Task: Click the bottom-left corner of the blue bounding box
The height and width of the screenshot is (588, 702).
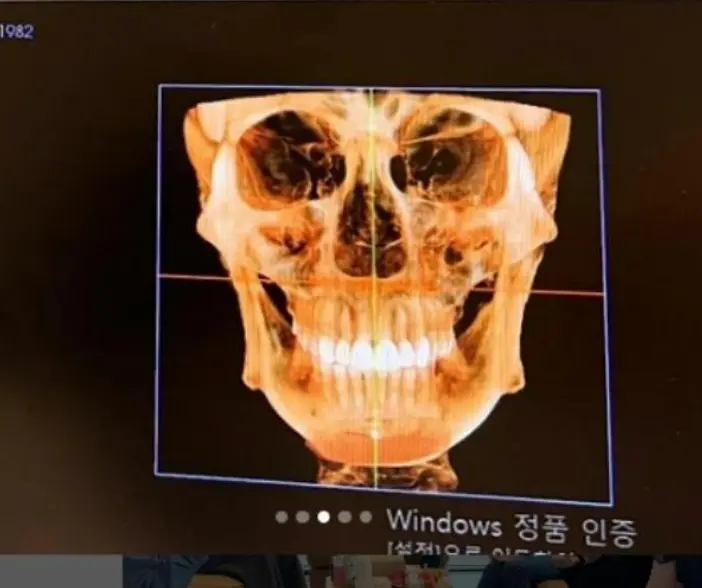Action: point(156,474)
